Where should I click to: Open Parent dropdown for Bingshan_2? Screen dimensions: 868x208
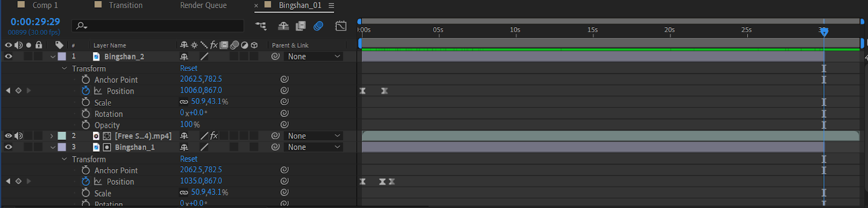(x=314, y=56)
